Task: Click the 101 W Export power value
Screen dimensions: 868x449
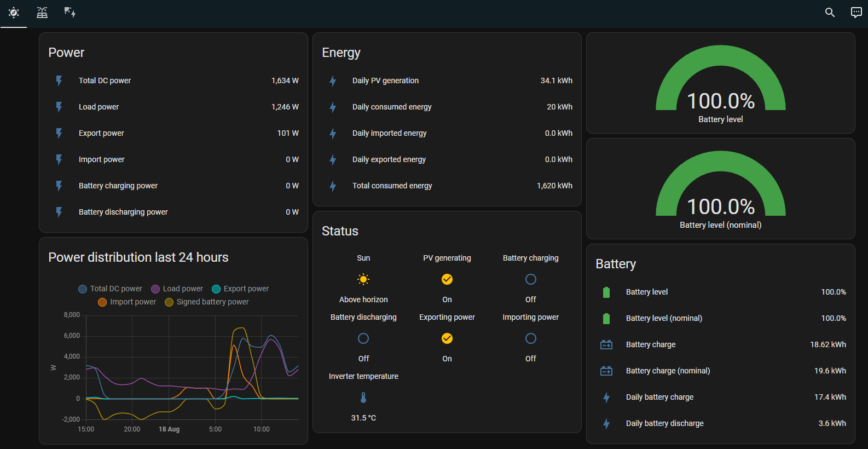Action: coord(288,133)
